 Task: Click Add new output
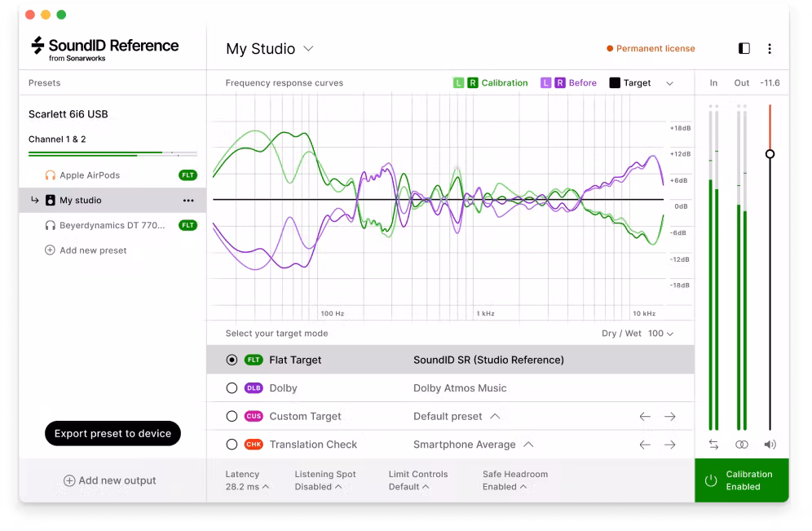tap(109, 480)
